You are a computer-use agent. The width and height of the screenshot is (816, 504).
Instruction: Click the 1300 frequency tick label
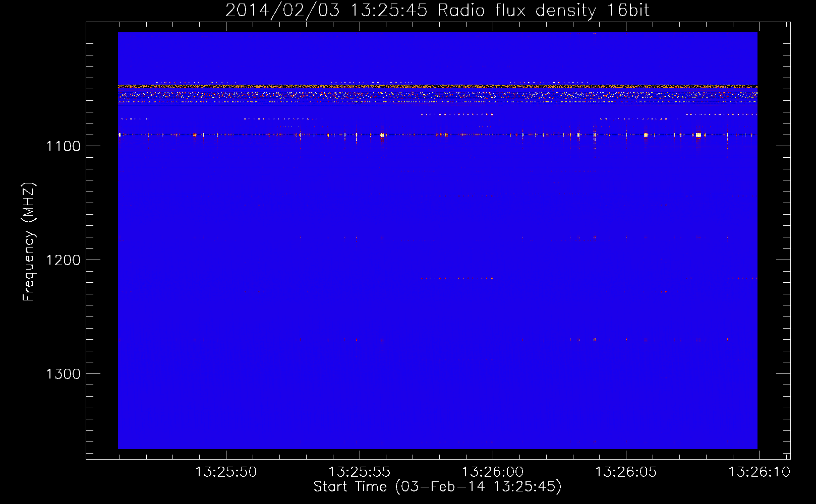(63, 374)
